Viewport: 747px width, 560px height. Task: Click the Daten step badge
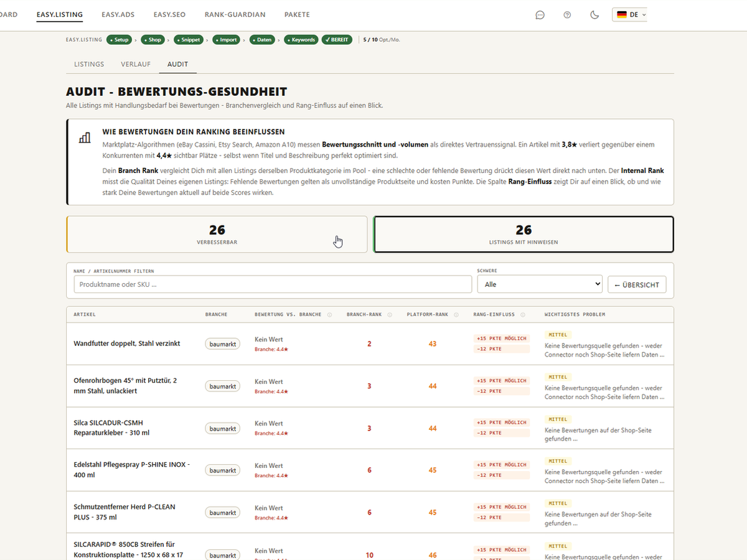pos(263,40)
